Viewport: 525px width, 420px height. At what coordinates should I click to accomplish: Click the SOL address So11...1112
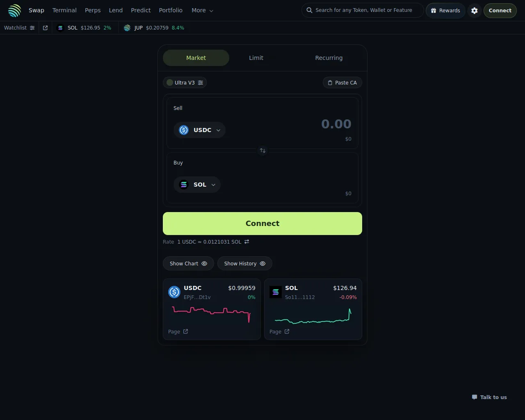pos(300,297)
